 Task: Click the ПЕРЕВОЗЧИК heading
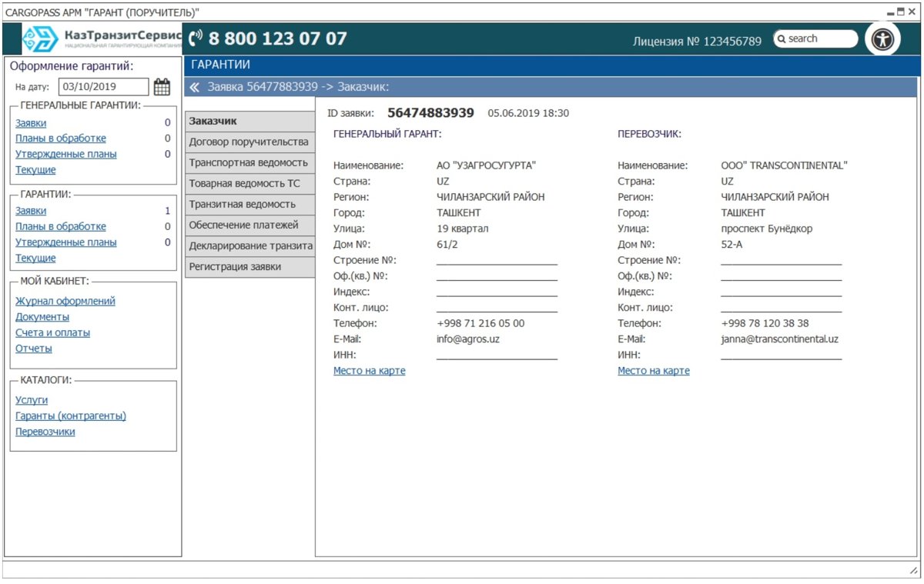point(650,135)
